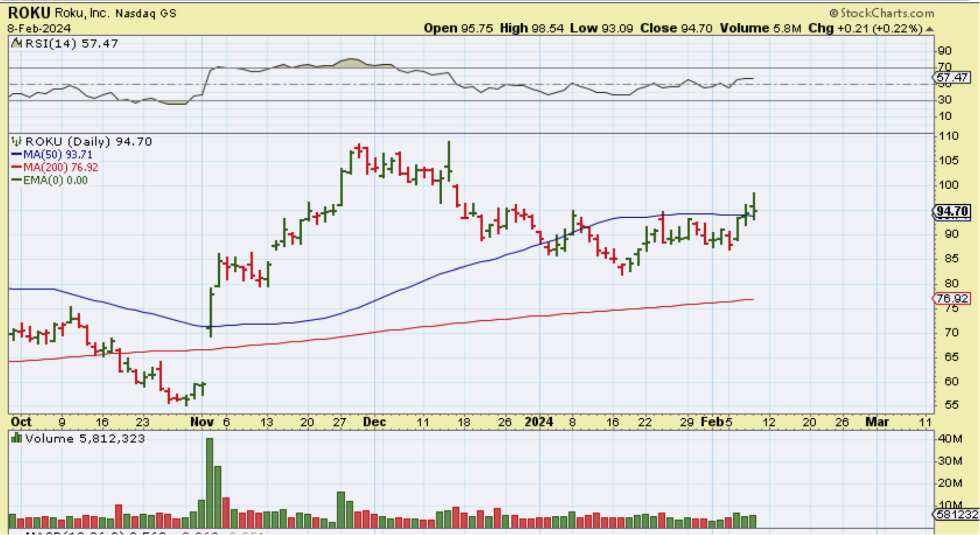980x535 pixels.
Task: Select the RSI(14) 57.47 indicator label
Action: (x=72, y=44)
